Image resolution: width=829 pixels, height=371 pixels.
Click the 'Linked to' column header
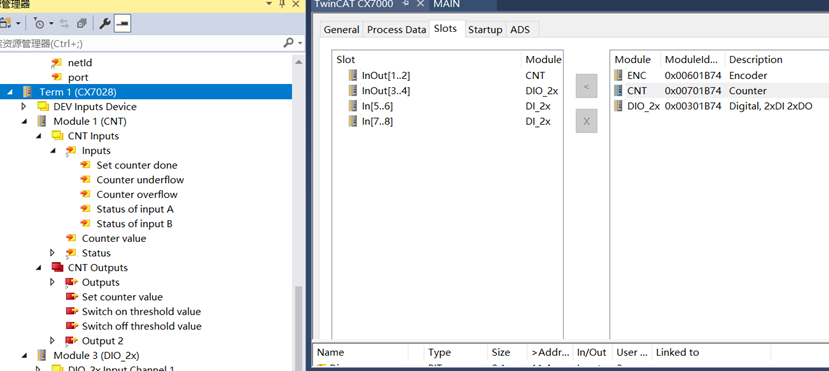tap(711, 353)
